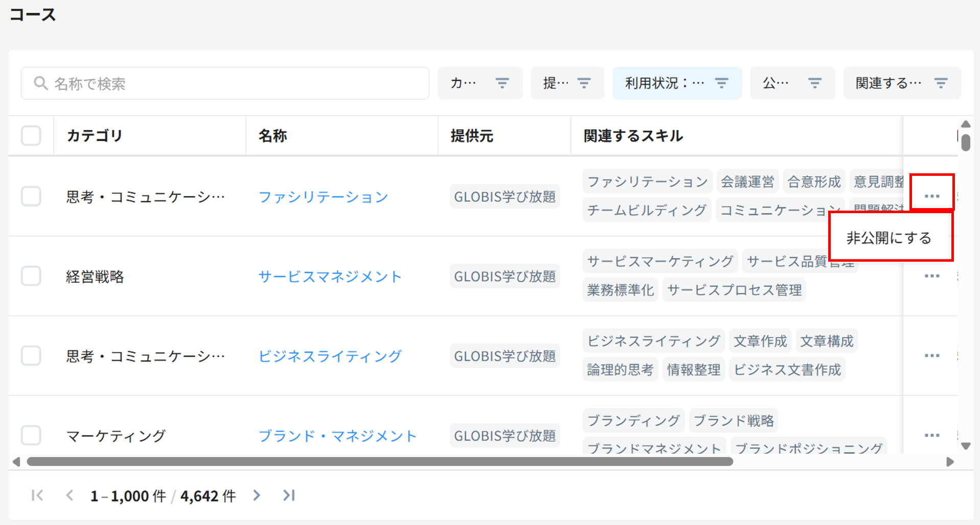Open the ビジネスライティング course link
The image size is (980, 525).
(x=330, y=356)
